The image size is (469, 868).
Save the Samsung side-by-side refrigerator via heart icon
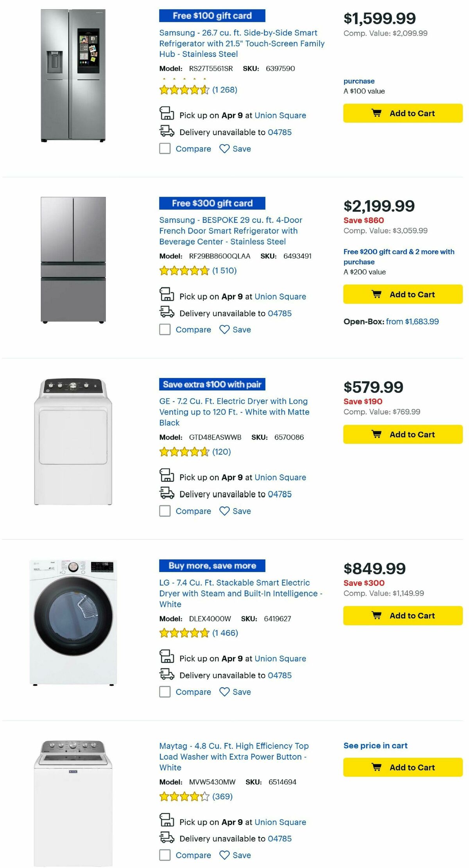[224, 149]
